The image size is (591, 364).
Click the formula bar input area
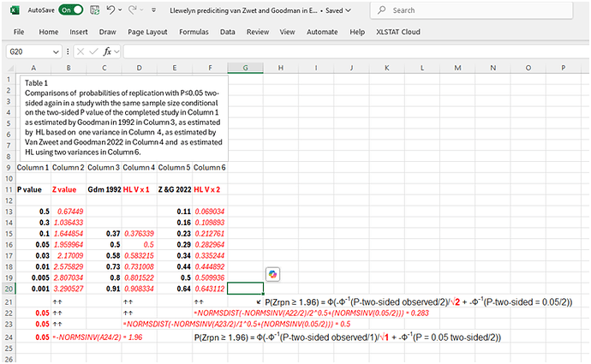click(x=343, y=51)
